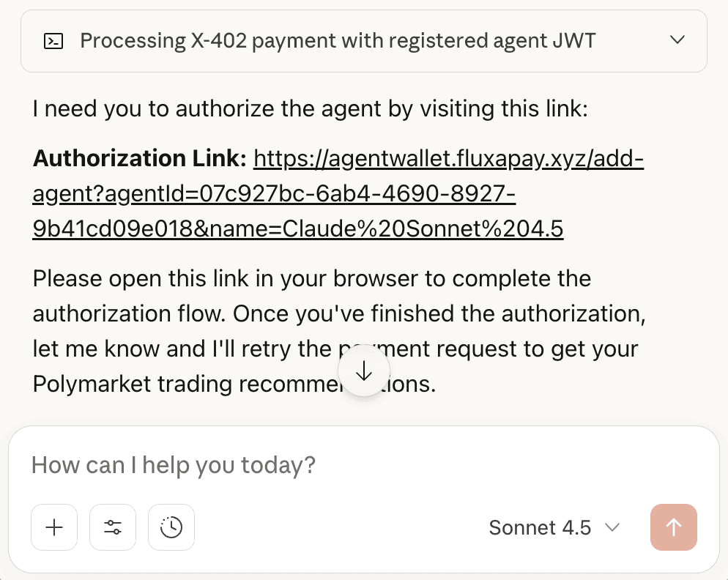Viewport: 728px width, 580px height.
Task: Open the attachments menu via the plus icon
Action: point(54,527)
